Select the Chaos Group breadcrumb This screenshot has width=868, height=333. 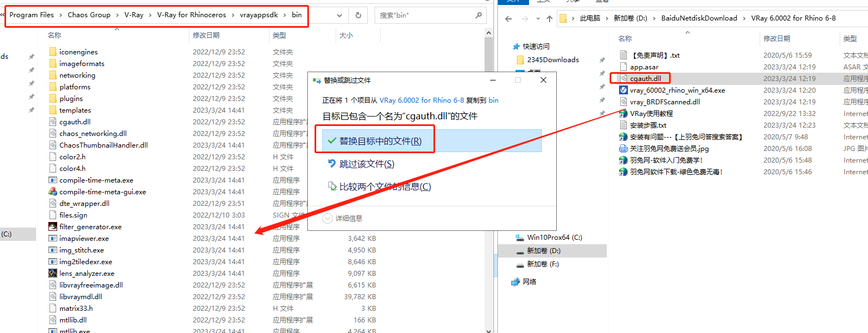tap(89, 15)
